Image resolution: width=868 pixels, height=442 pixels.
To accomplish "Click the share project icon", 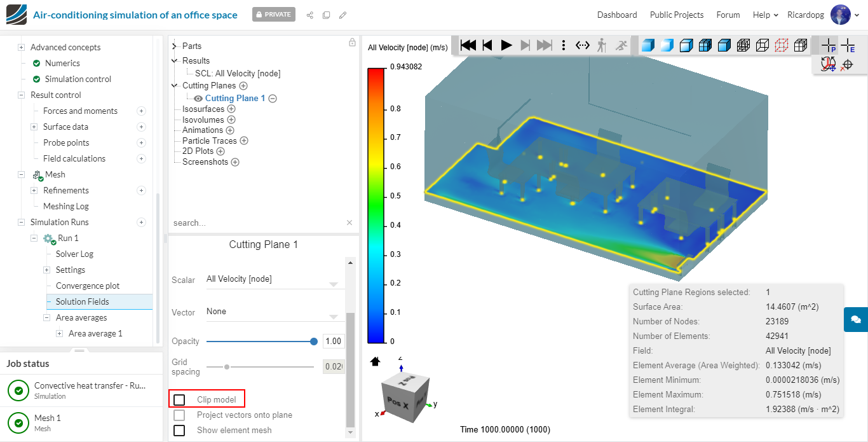I will tap(310, 15).
